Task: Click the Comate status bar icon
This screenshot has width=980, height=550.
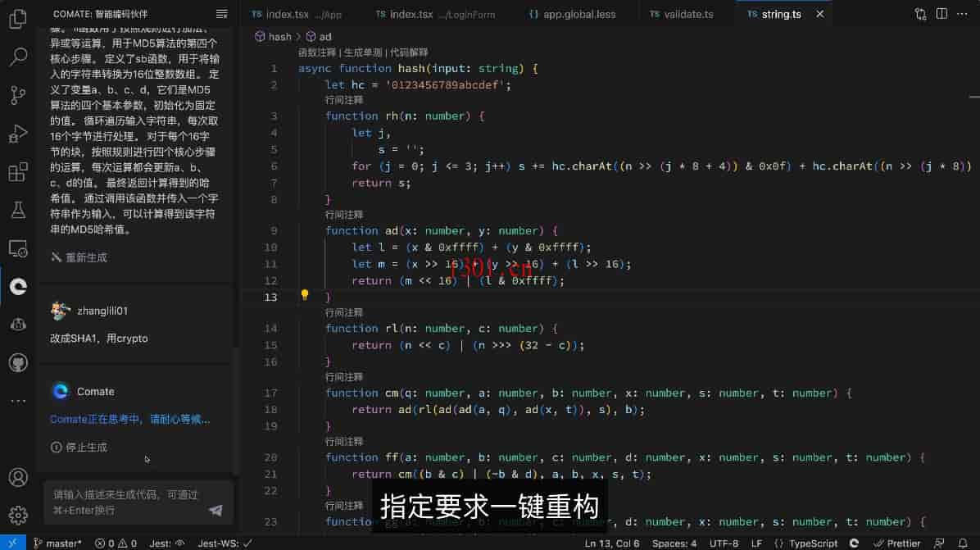Action: point(854,543)
